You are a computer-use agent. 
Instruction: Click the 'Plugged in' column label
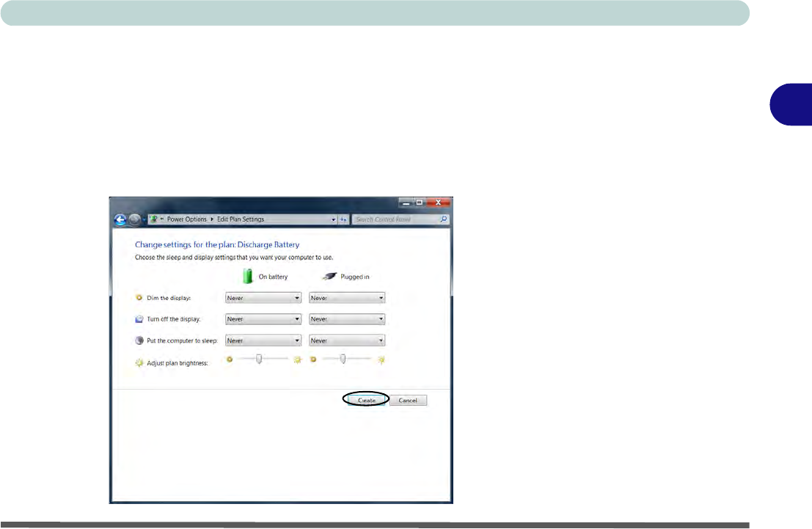point(355,277)
